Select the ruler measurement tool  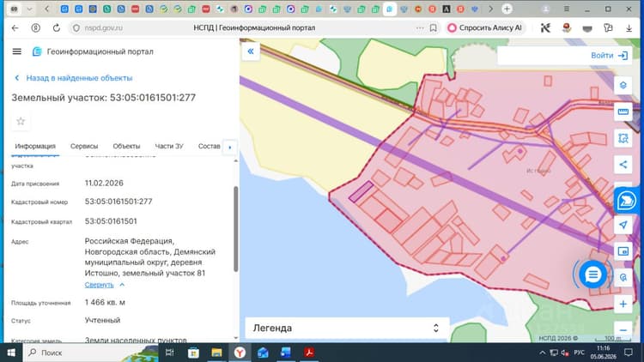(x=623, y=112)
